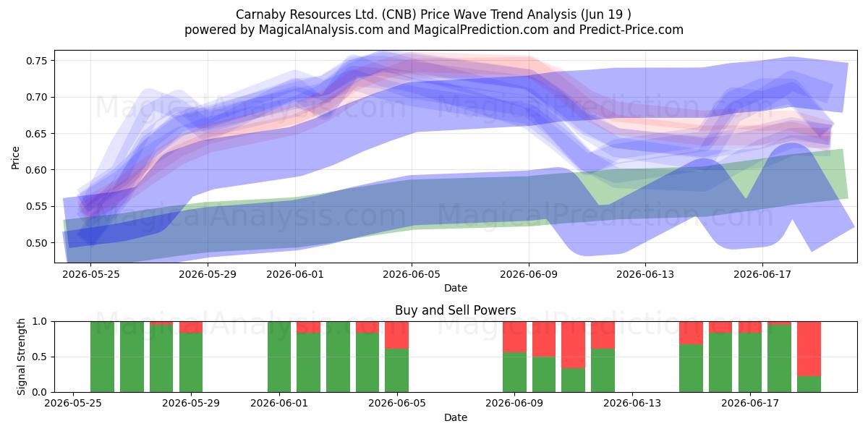The image size is (868, 434).
Task: Click the 2026-06-01 date tick on price chart
Action: (x=295, y=274)
